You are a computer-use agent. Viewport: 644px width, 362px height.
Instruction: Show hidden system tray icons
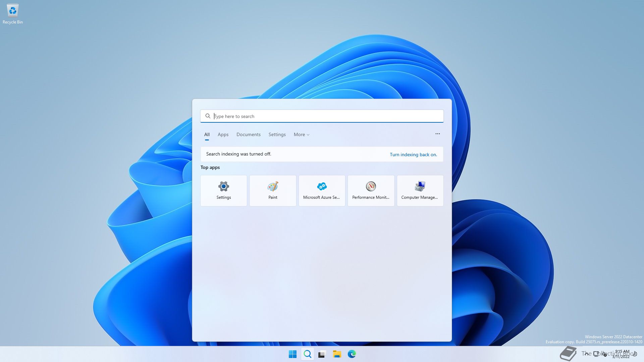point(586,354)
